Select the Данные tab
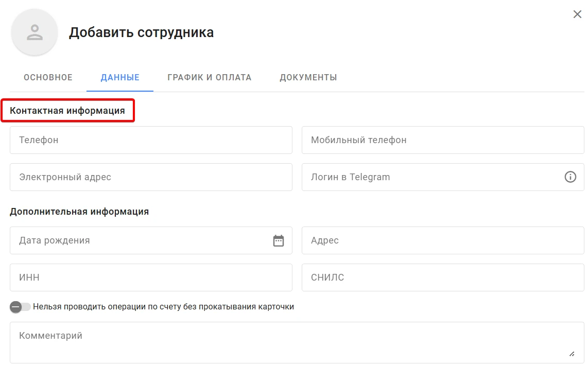The width and height of the screenshot is (588, 365). click(120, 77)
